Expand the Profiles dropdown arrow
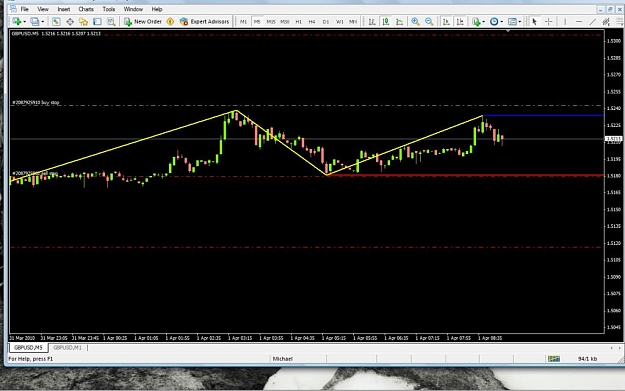625x391 pixels. coord(43,22)
